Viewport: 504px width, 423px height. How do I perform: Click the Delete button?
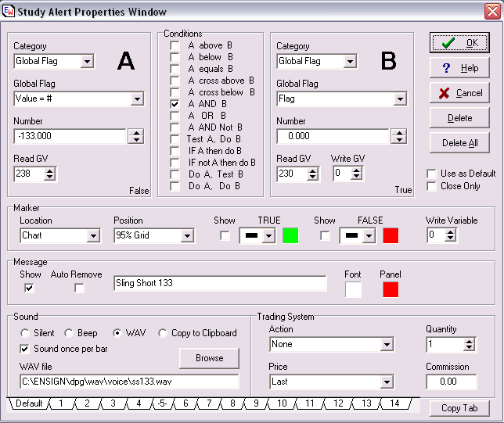click(x=459, y=118)
